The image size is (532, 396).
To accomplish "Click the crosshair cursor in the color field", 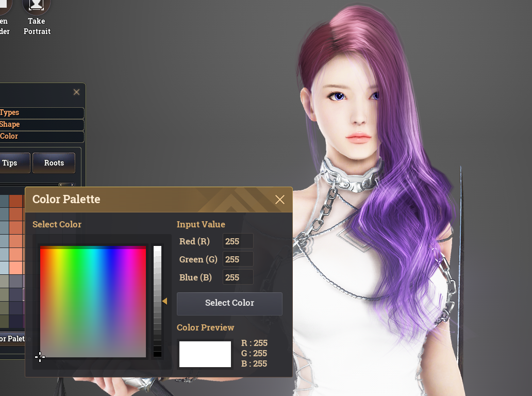I will (x=40, y=357).
